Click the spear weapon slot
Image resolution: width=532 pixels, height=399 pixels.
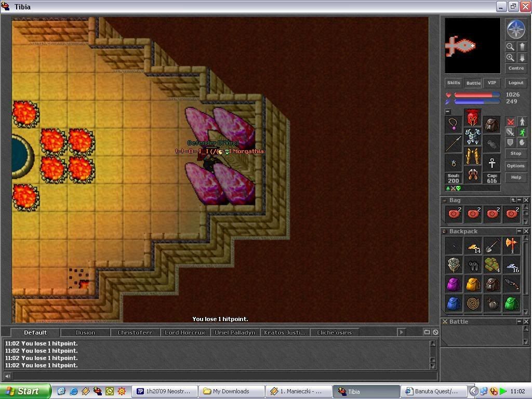(x=454, y=144)
